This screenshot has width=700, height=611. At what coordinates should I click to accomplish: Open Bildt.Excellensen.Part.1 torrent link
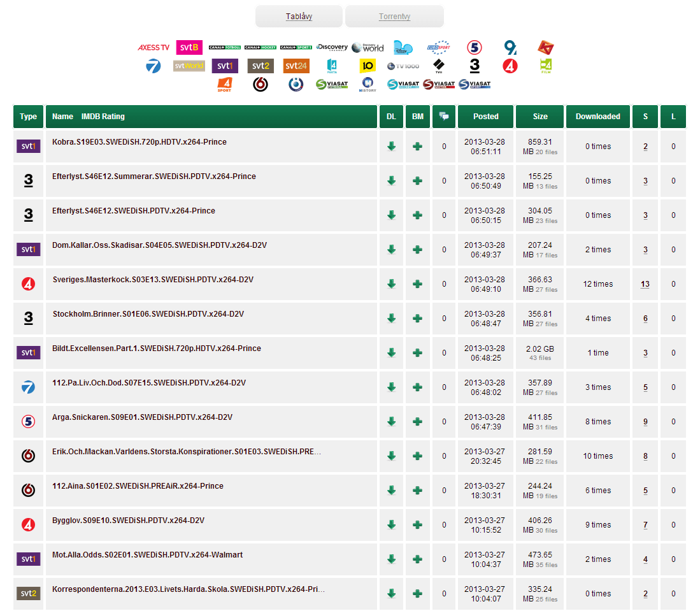[156, 349]
